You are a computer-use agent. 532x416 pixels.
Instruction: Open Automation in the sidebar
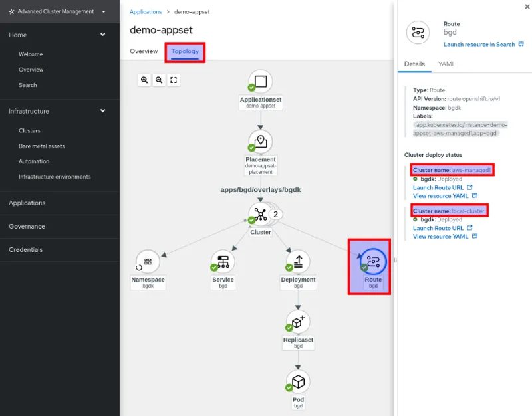pyautogui.click(x=34, y=161)
